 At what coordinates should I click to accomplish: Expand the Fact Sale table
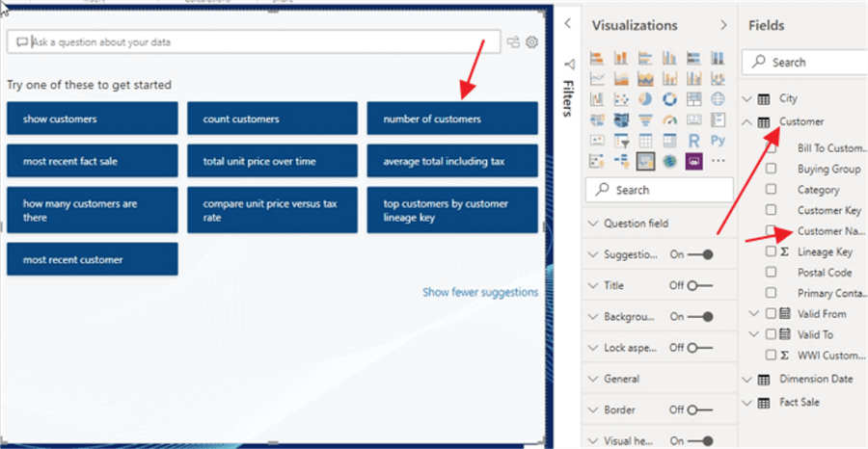pyautogui.click(x=747, y=403)
